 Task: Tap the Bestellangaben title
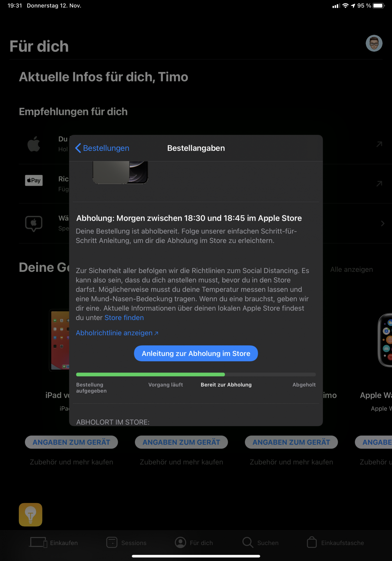pos(196,148)
